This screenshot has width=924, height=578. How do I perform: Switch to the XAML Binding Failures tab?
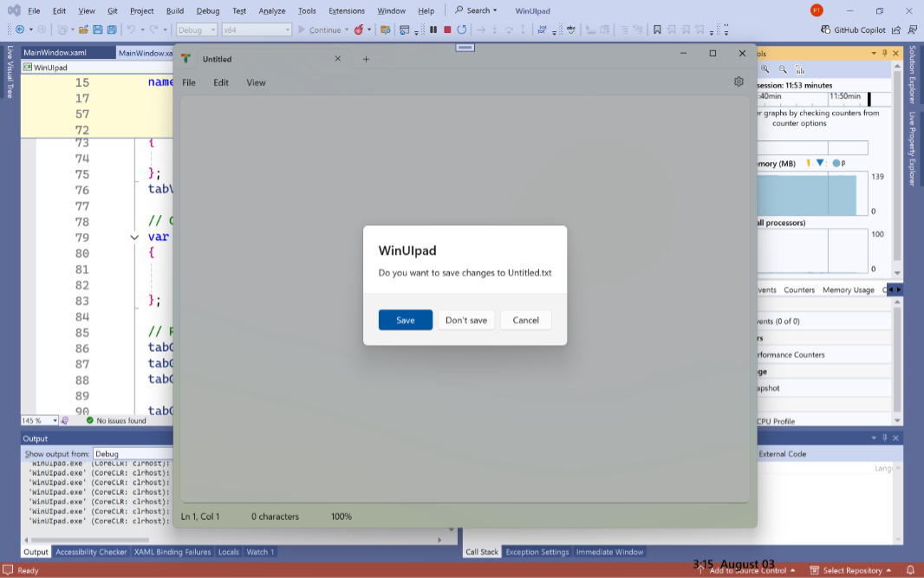[x=172, y=551]
